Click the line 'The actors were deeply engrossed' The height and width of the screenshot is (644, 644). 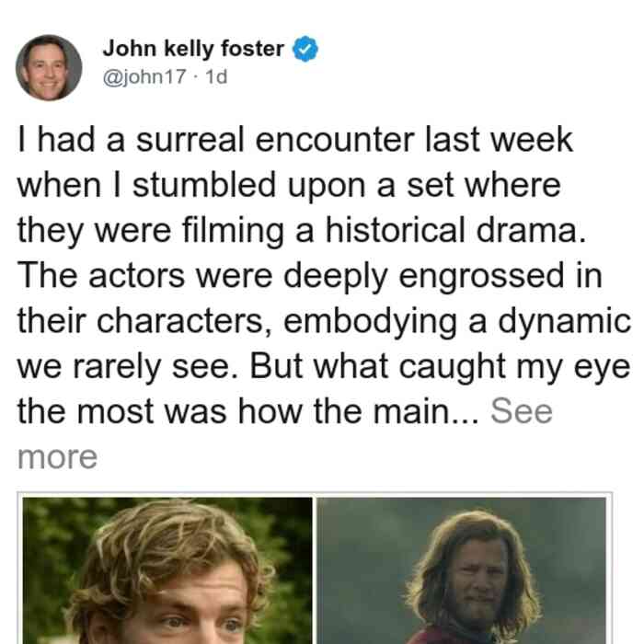310,276
